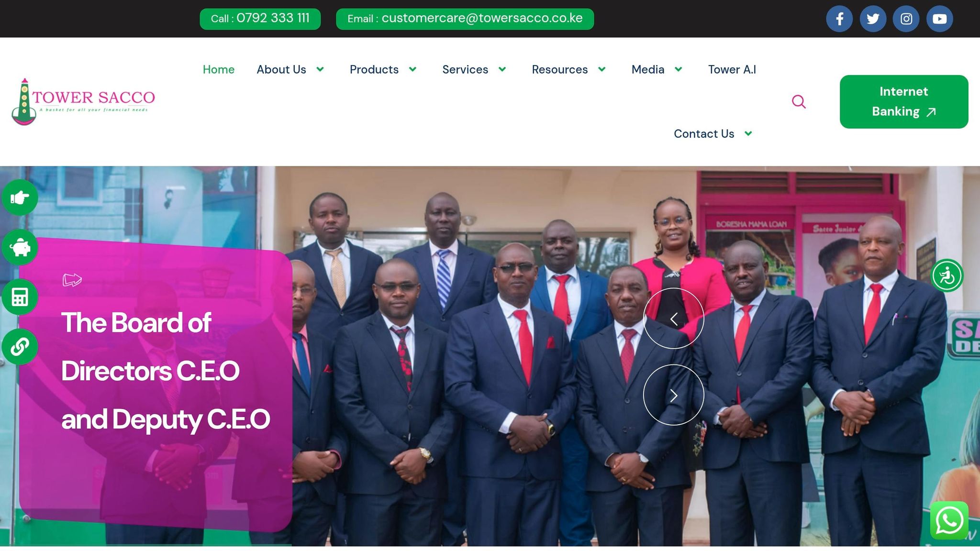Click the Internet Banking button
This screenshot has width=980, height=551.
(904, 101)
